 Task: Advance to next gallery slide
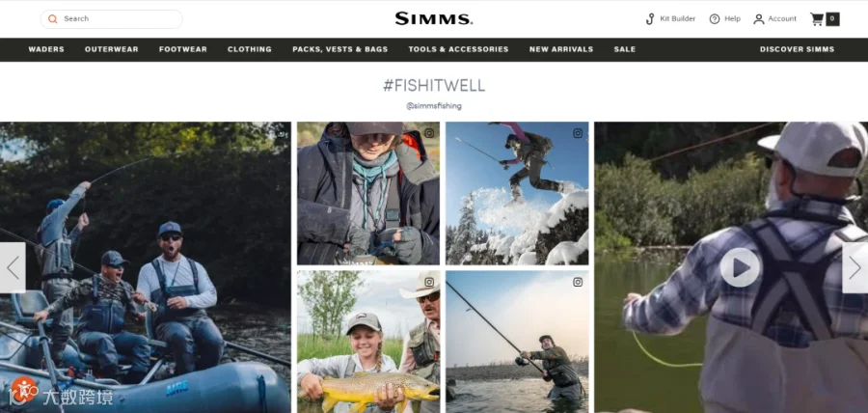pos(854,268)
